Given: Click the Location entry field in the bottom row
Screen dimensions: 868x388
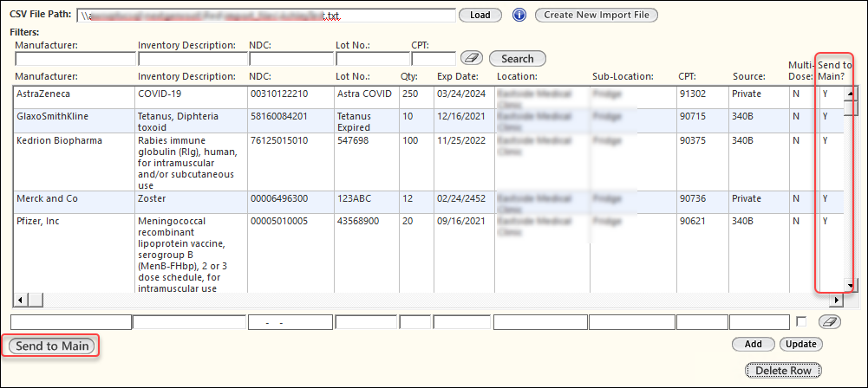Looking at the screenshot, I should [540, 321].
